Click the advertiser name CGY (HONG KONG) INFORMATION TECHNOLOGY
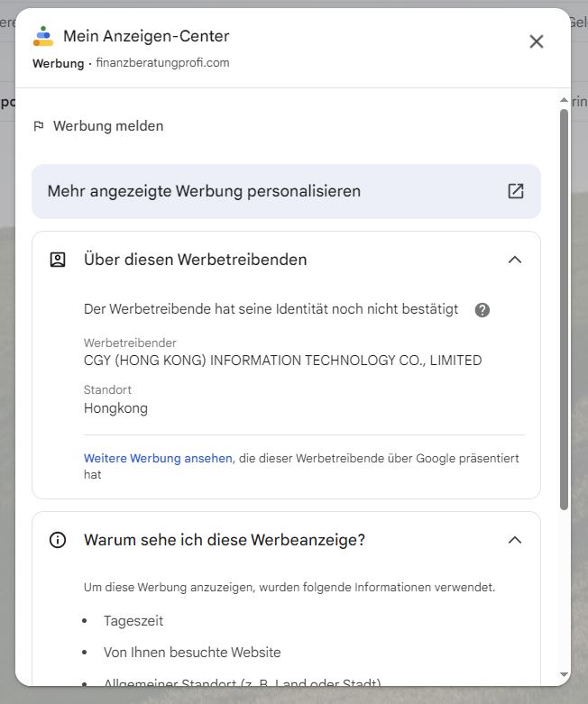The height and width of the screenshot is (704, 588). [x=282, y=361]
